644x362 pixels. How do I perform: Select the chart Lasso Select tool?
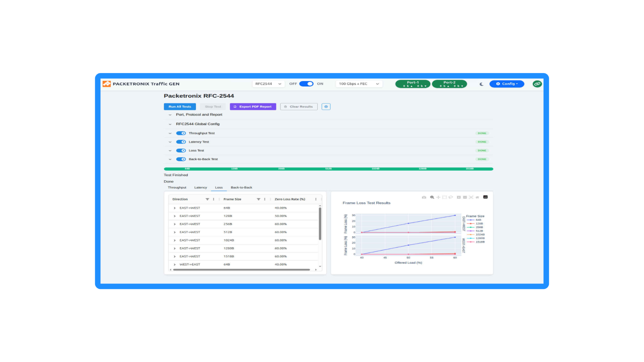[450, 197]
